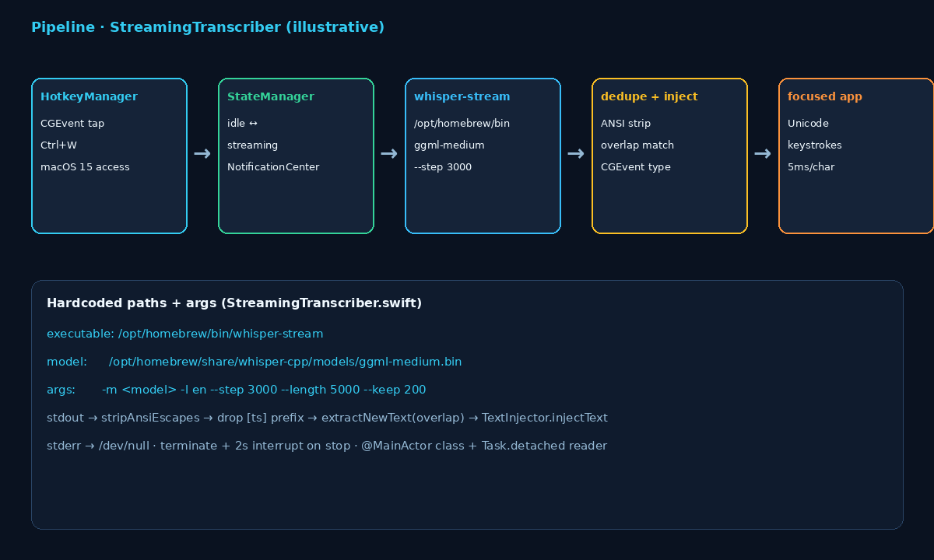Screen dimensions: 934x560
Task: Select the "keystrokes" line
Action: (815, 145)
